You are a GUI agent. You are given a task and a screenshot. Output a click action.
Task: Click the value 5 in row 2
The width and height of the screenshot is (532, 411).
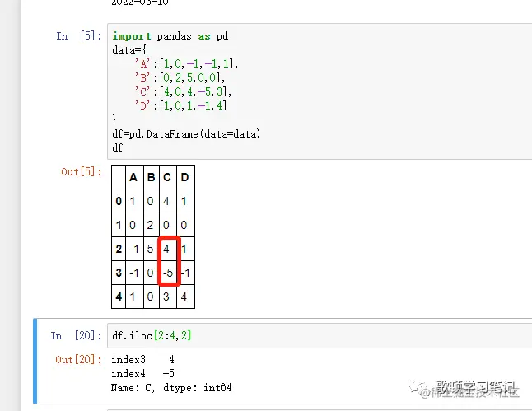click(151, 249)
